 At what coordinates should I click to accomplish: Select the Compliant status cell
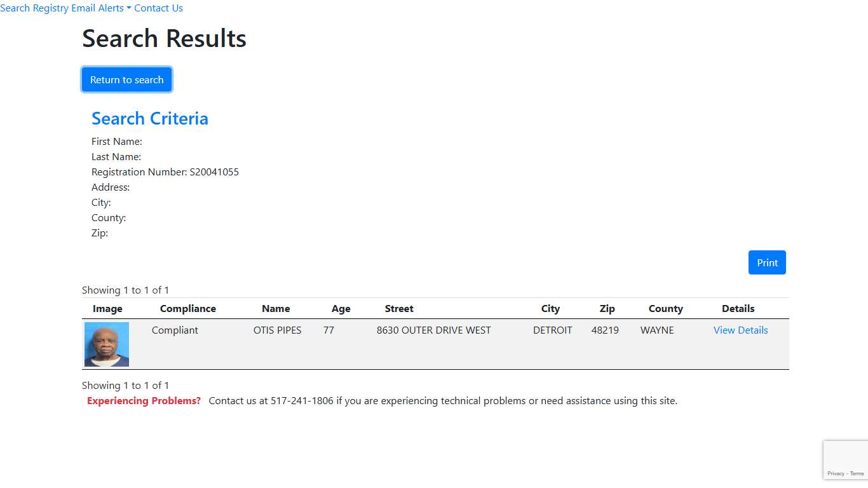click(175, 330)
